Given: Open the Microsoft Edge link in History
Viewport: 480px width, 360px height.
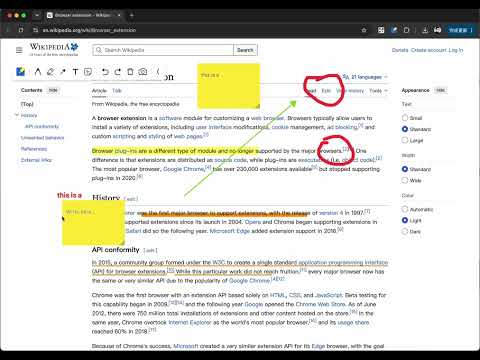Looking at the screenshot, I should tap(230, 231).
